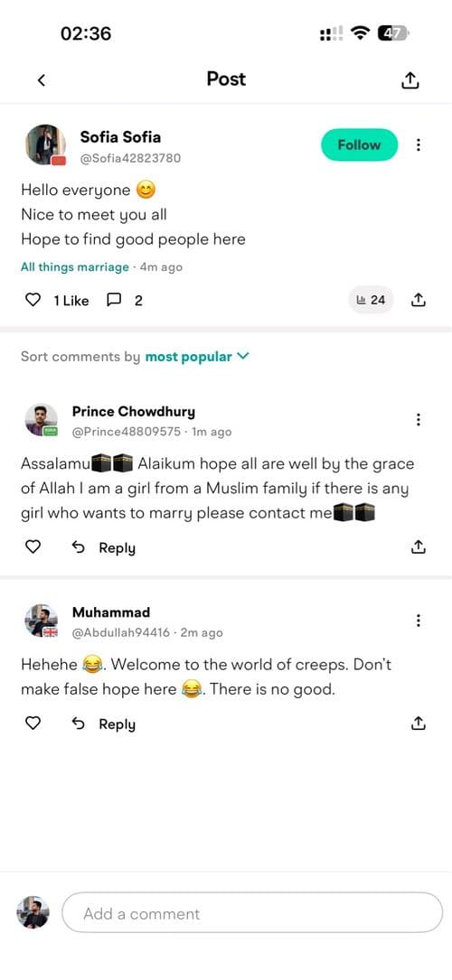Open Sofia Sofia's profile picture
Viewport: 452px width, 980px height.
(x=45, y=145)
